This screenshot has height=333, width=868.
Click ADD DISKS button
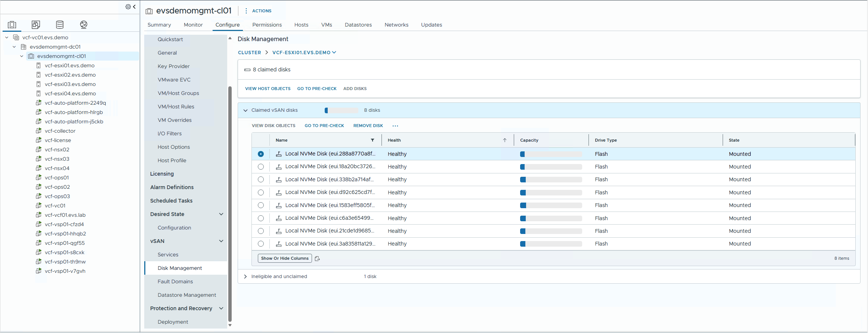[x=355, y=89]
